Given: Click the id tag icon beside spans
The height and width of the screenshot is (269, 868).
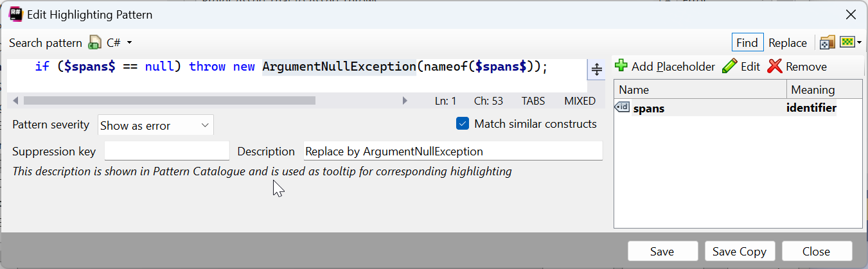Looking at the screenshot, I should tap(622, 107).
